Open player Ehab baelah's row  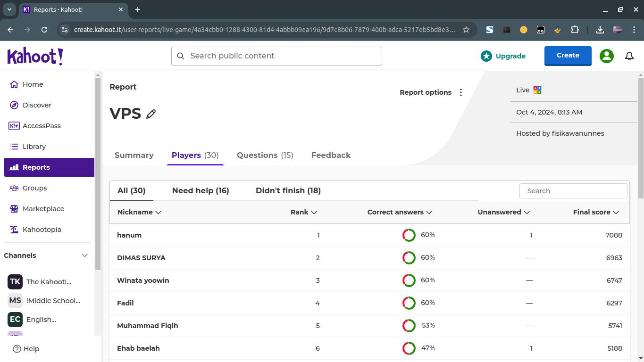click(x=369, y=348)
